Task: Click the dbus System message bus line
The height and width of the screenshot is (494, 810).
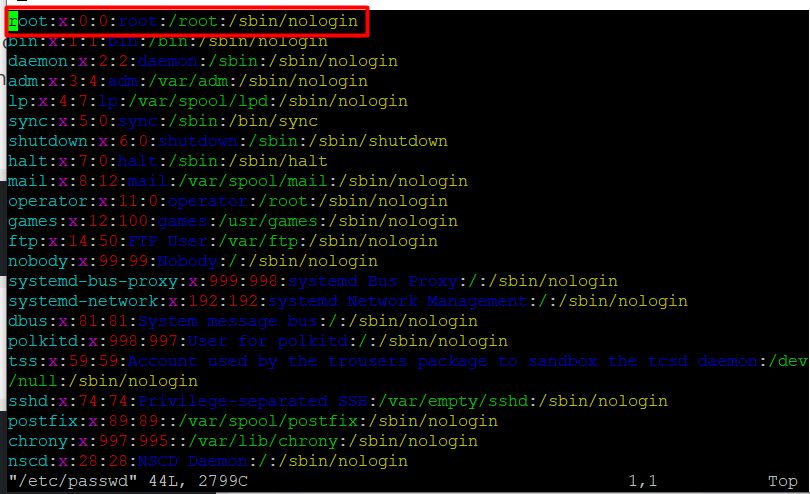Action: point(243,321)
